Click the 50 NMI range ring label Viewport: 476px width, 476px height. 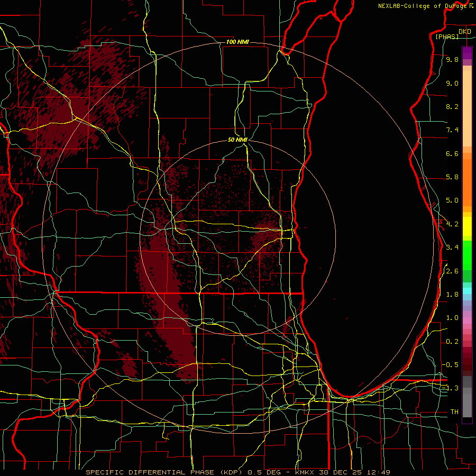pyautogui.click(x=237, y=140)
